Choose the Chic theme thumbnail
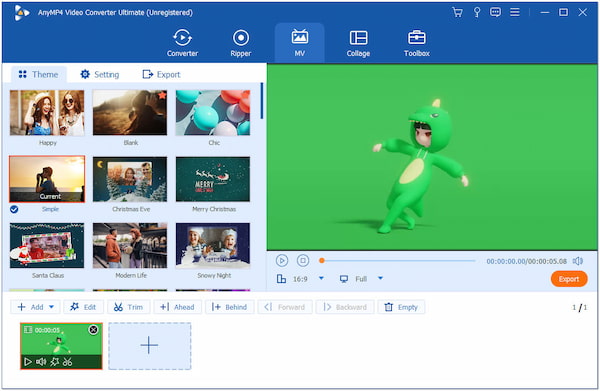This screenshot has height=391, width=600. tap(213, 113)
